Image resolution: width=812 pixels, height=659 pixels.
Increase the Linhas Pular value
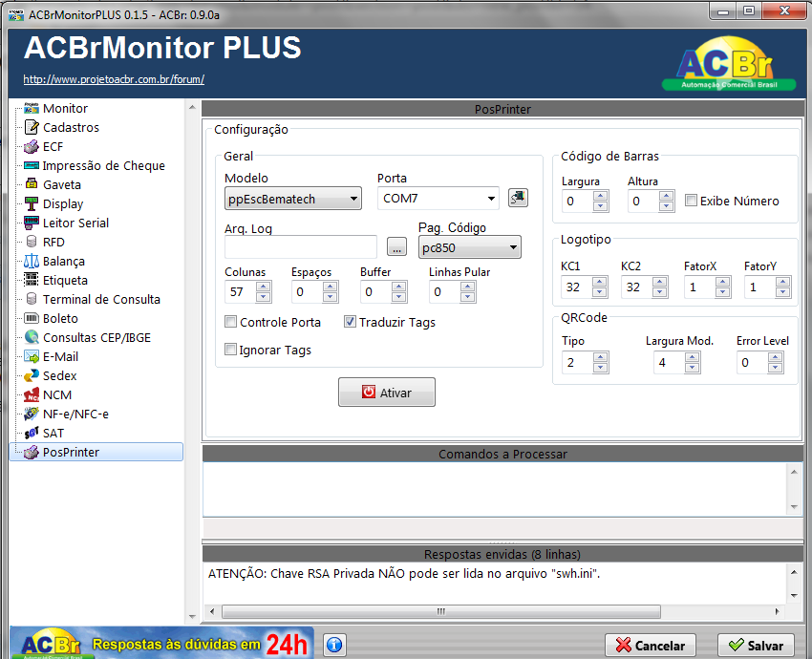point(468,287)
